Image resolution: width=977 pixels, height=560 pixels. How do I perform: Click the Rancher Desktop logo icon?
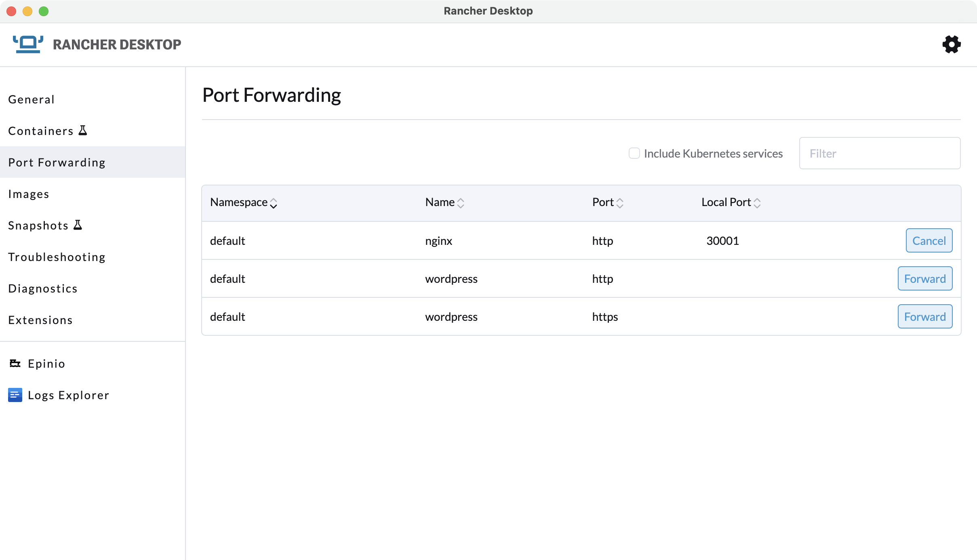click(x=28, y=44)
